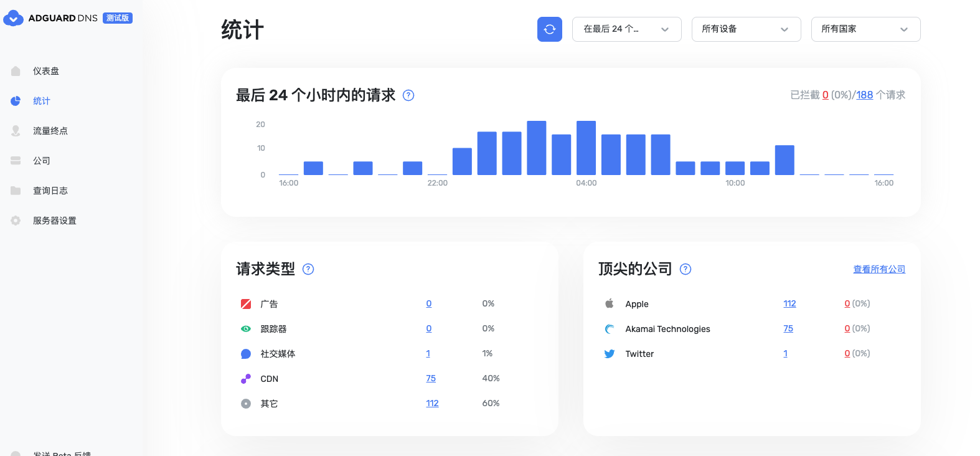Click the purple CDN icon
This screenshot has height=456, width=980.
[246, 379]
